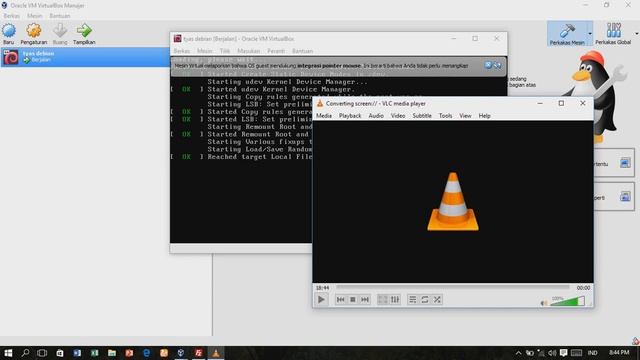This screenshot has height=360, width=640.
Task: Open taskbar search magnifier
Action: (x=25, y=353)
